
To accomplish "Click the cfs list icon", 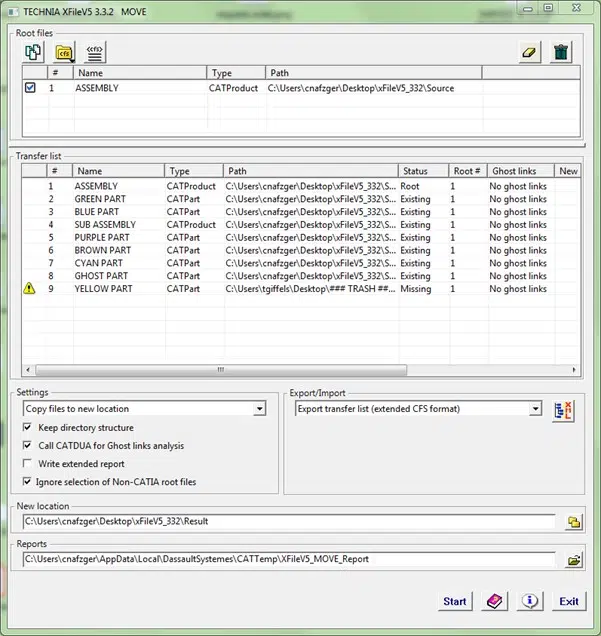I will [x=95, y=52].
